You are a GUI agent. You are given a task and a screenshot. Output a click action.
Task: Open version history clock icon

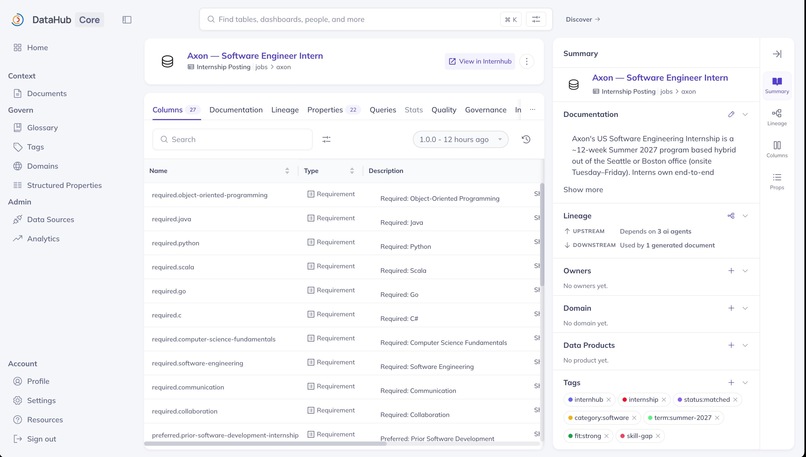pos(526,139)
